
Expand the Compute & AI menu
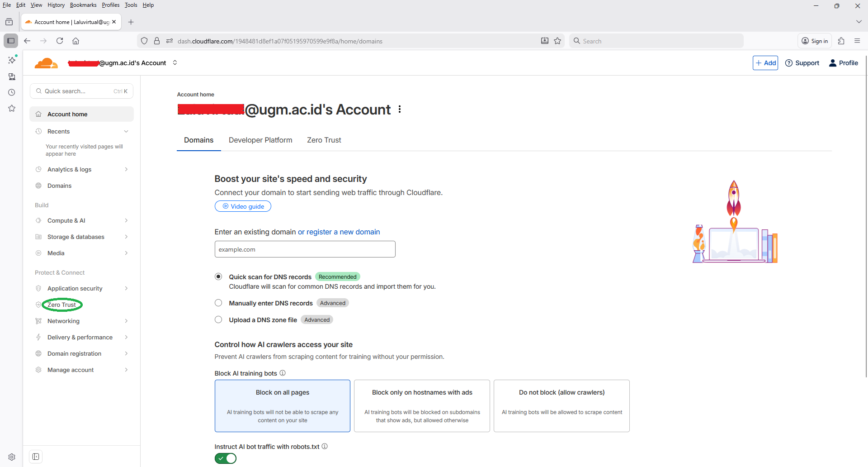pos(81,220)
